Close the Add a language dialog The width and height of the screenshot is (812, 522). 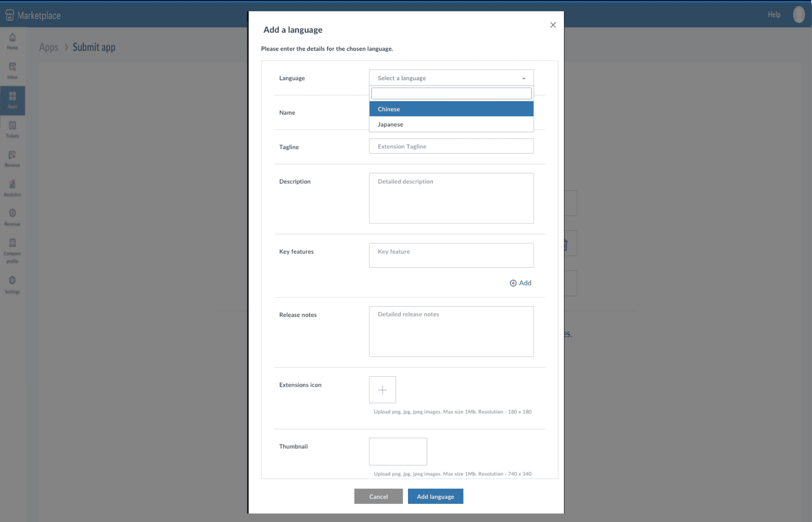click(x=553, y=25)
